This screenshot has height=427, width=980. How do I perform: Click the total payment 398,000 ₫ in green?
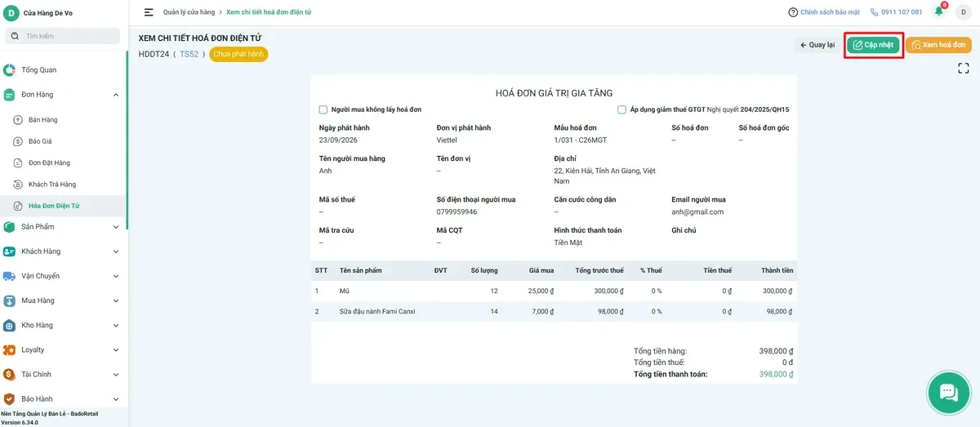click(x=776, y=374)
